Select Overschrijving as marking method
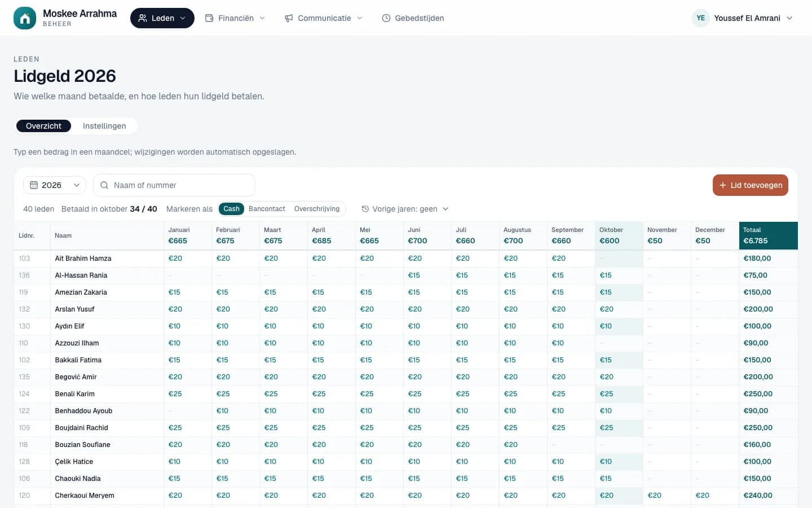Image resolution: width=812 pixels, height=508 pixels. tap(317, 209)
